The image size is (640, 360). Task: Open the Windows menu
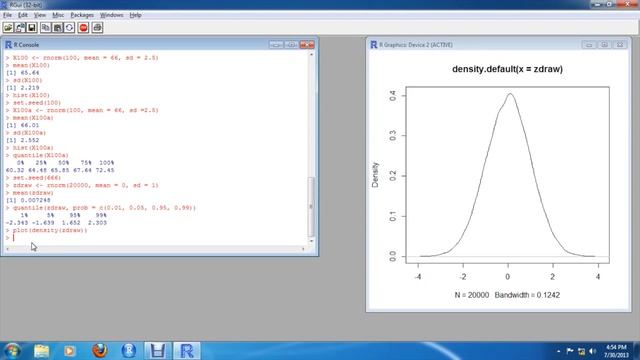click(111, 15)
